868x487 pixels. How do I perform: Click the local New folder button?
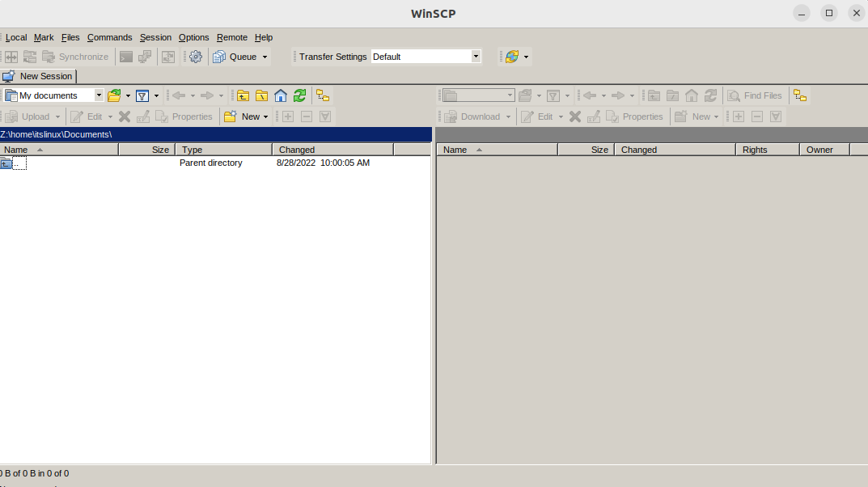[242, 116]
